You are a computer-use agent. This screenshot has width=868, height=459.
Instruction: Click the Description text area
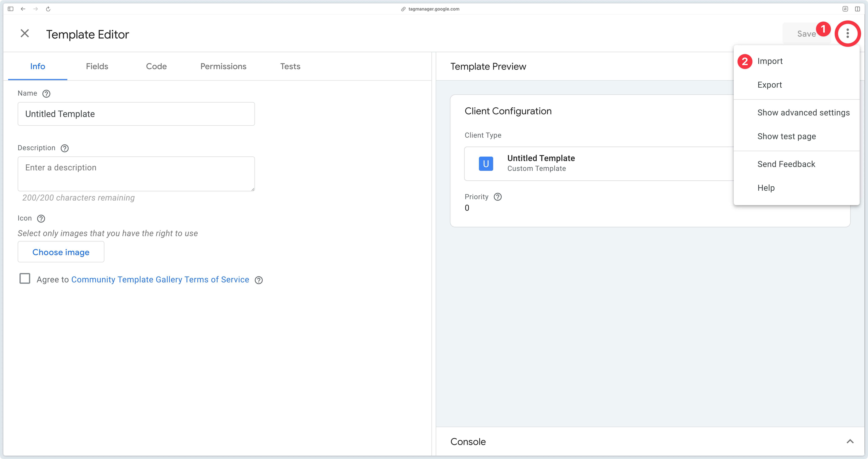(136, 174)
